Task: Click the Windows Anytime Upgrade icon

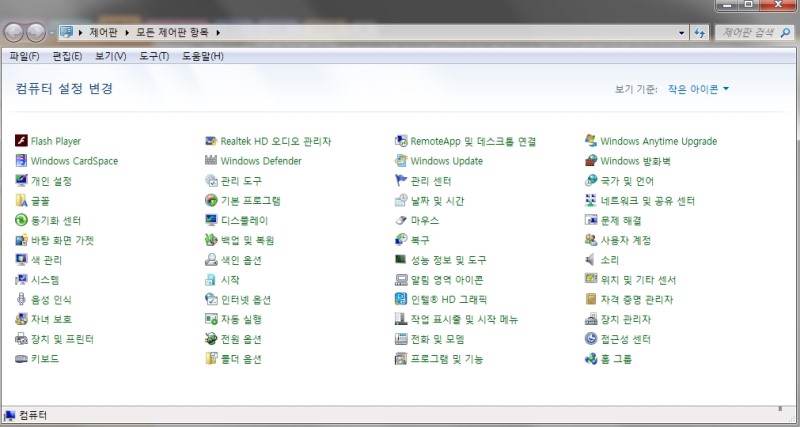Action: (x=591, y=141)
